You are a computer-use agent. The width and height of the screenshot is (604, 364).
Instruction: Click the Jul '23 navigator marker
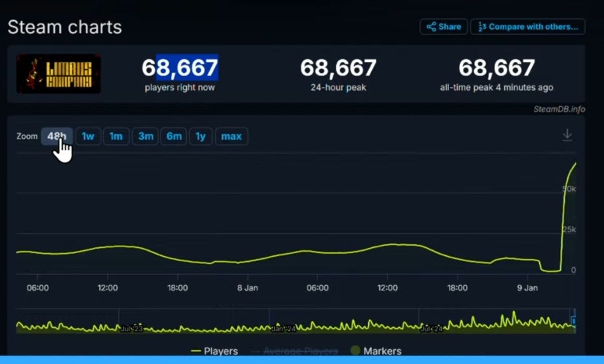(132, 328)
